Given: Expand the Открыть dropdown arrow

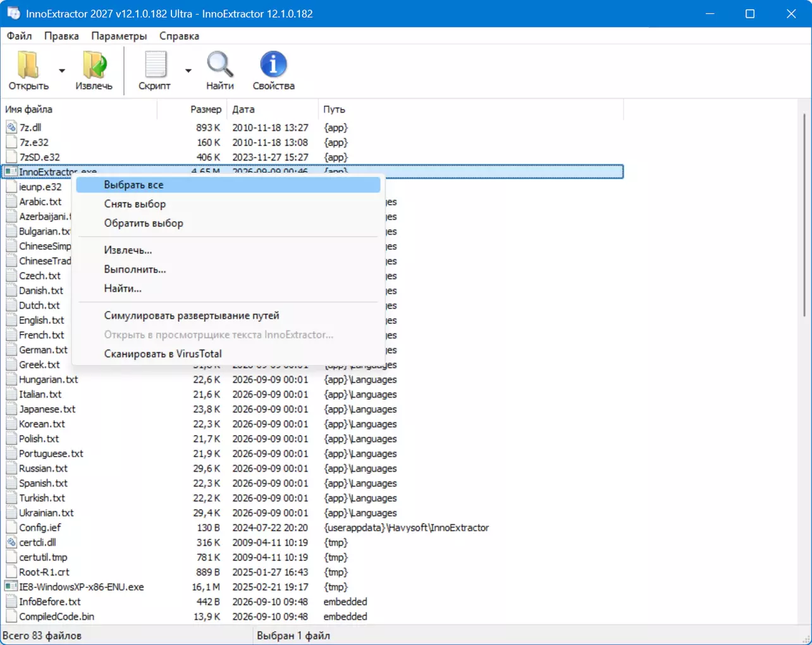Looking at the screenshot, I should click(x=62, y=70).
